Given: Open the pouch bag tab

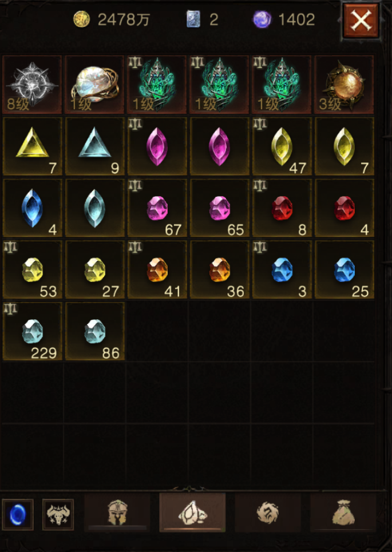Looking at the screenshot, I should click(x=343, y=512).
